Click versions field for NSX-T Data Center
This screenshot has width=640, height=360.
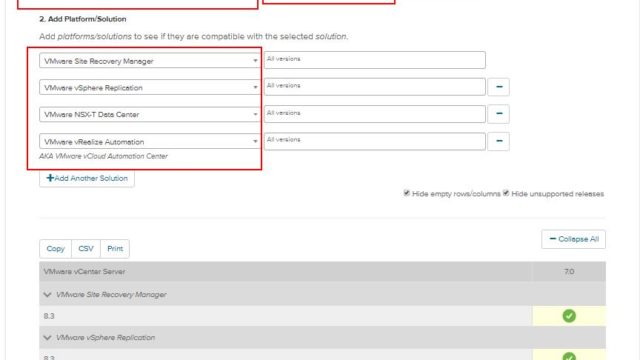point(375,114)
